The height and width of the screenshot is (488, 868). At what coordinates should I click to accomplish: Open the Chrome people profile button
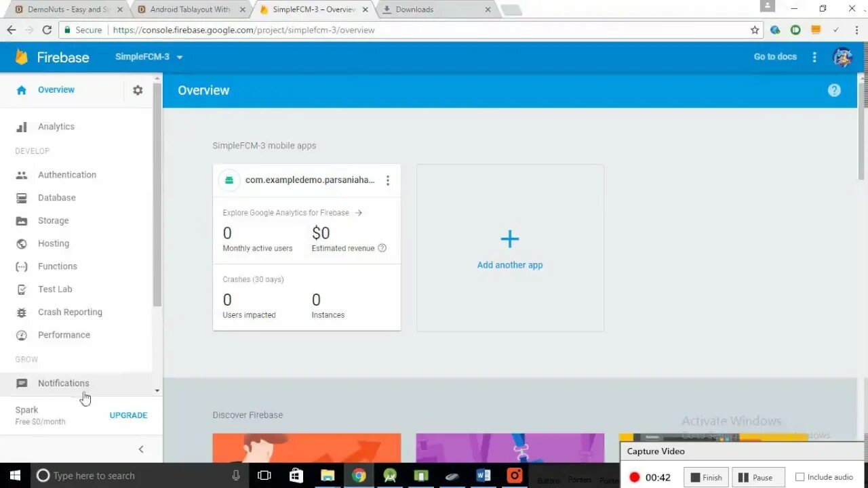(x=767, y=5)
